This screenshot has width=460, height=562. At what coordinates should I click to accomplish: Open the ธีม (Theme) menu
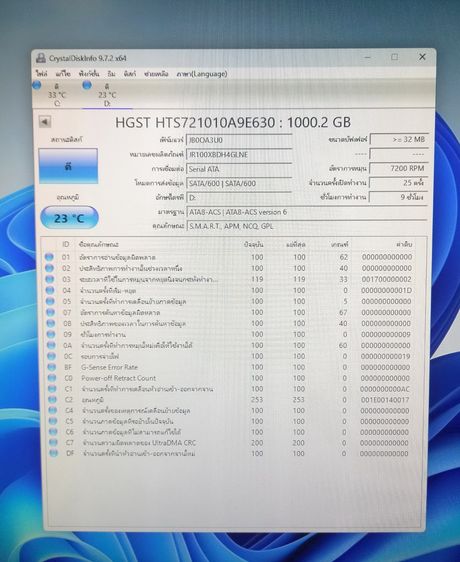pyautogui.click(x=111, y=74)
